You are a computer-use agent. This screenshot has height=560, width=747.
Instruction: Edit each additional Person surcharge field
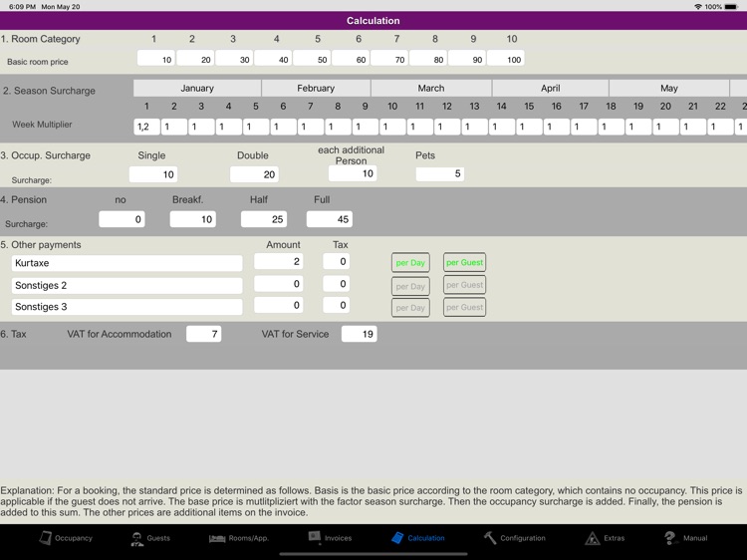[353, 173]
